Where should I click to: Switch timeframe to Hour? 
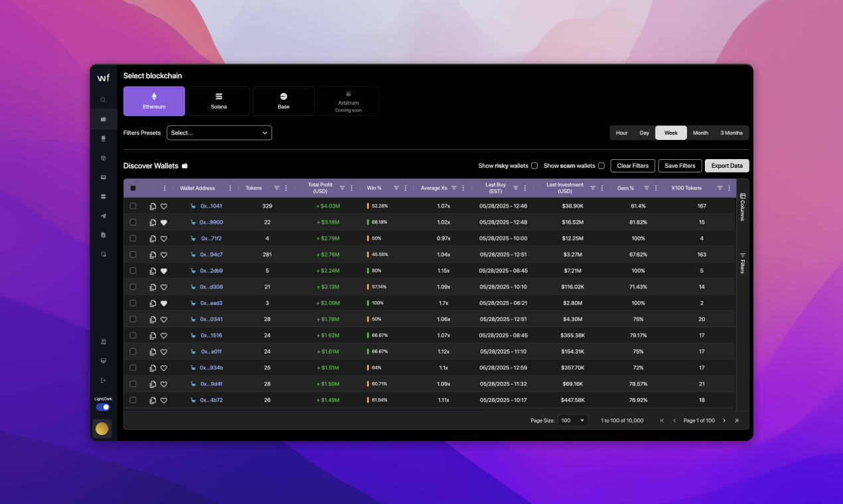(x=621, y=133)
